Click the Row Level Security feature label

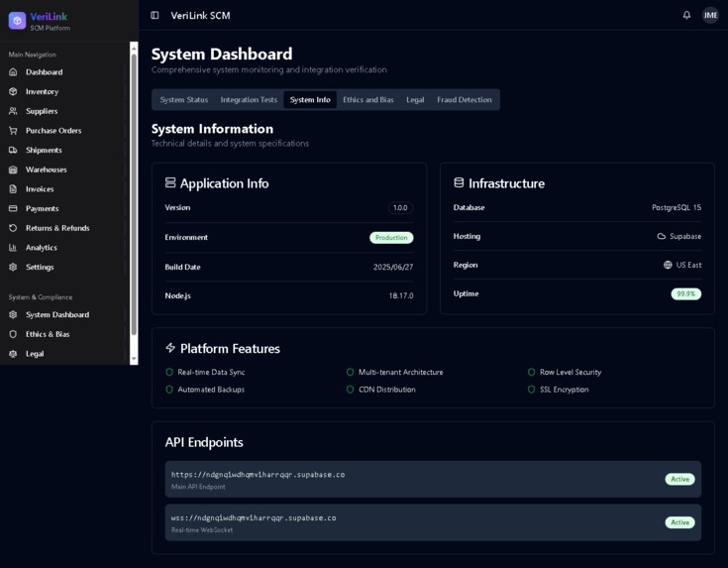[571, 372]
